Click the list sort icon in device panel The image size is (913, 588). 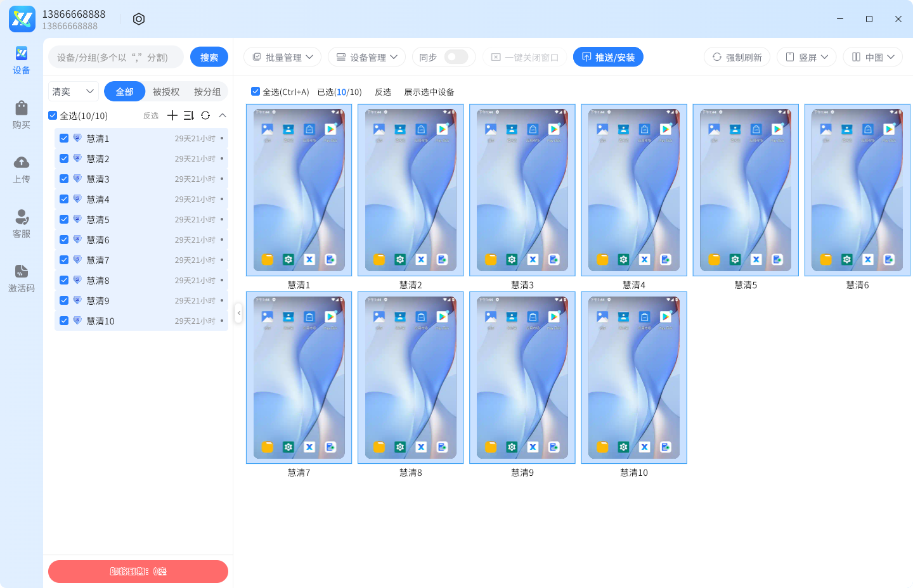(189, 115)
